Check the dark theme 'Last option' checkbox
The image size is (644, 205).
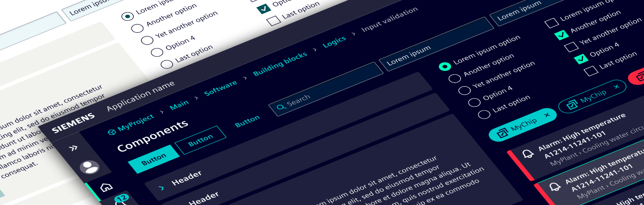pos(591,71)
